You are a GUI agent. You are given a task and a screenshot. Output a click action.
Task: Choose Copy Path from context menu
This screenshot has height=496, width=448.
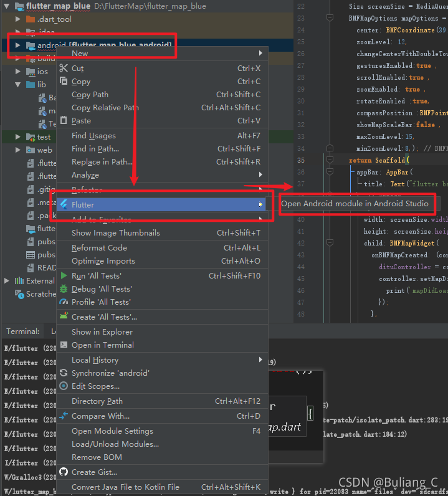pos(162,94)
